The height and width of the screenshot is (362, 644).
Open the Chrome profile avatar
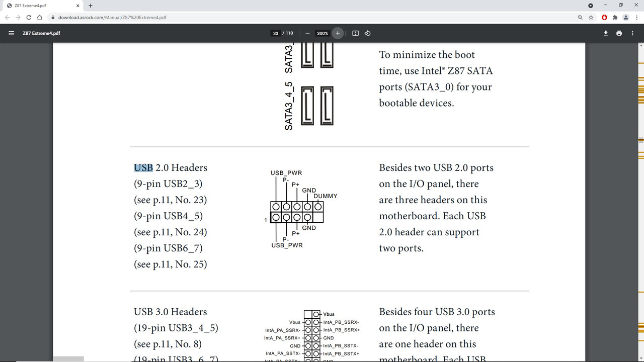click(x=626, y=17)
